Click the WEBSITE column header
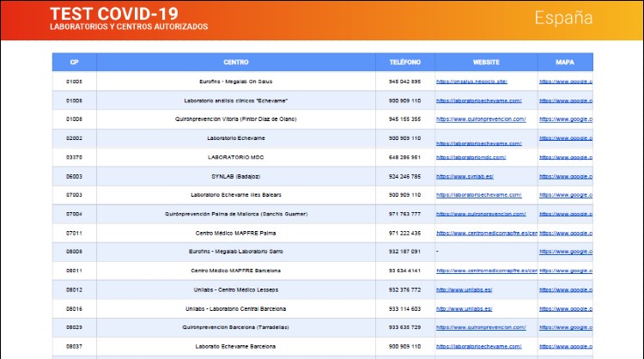The height and width of the screenshot is (359, 644). pos(486,62)
